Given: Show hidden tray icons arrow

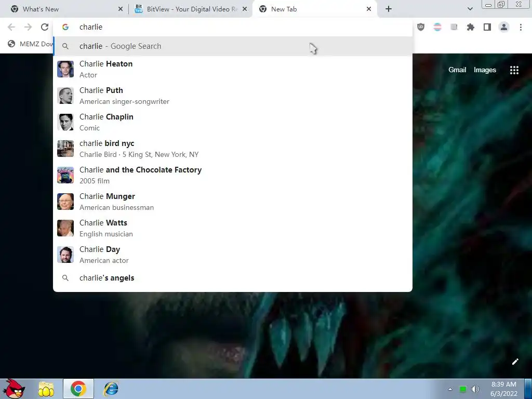Looking at the screenshot, I should pyautogui.click(x=450, y=389).
